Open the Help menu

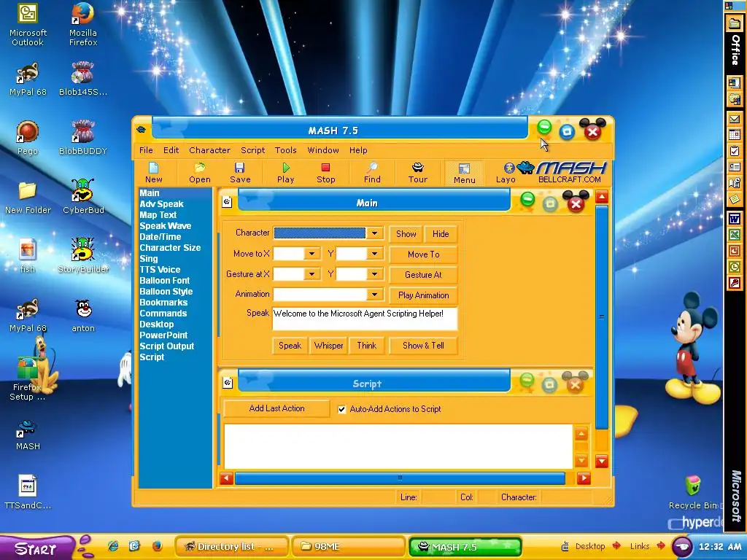(x=358, y=150)
